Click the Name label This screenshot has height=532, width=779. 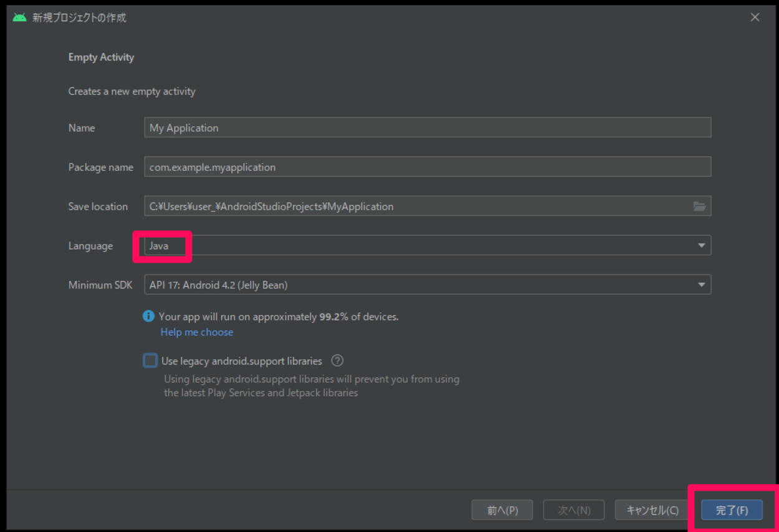[82, 128]
